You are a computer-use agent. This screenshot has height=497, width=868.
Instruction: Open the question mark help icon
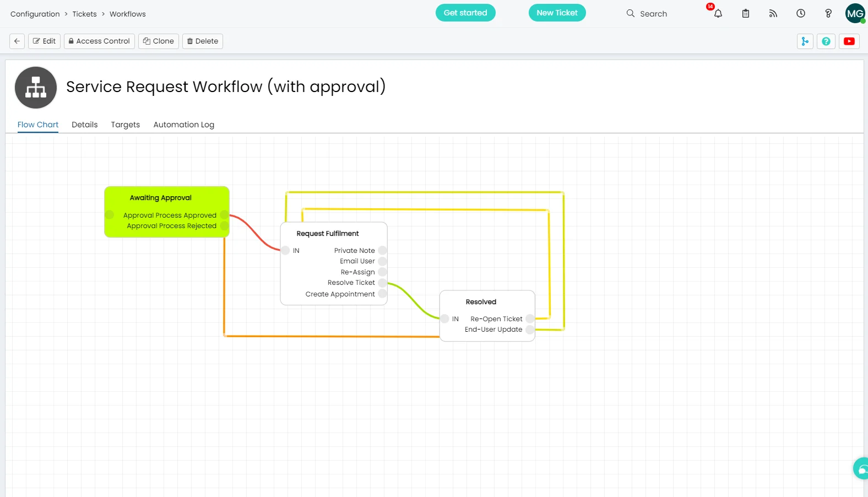click(828, 14)
